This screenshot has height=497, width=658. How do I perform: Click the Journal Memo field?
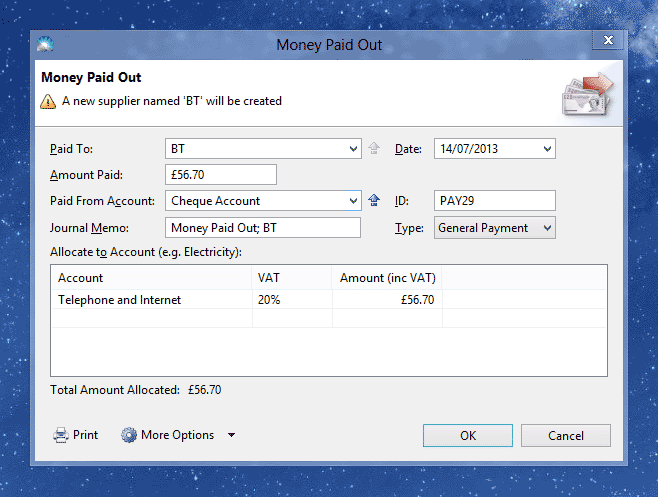click(263, 228)
